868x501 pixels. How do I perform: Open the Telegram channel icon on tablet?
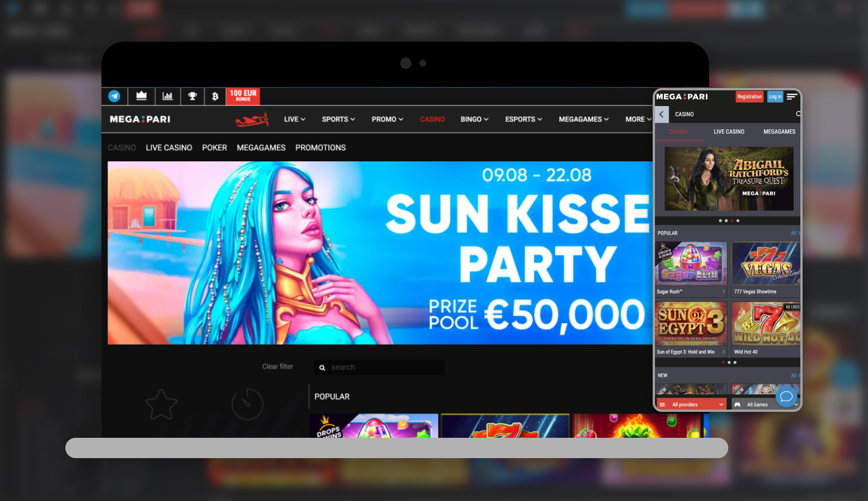(114, 96)
